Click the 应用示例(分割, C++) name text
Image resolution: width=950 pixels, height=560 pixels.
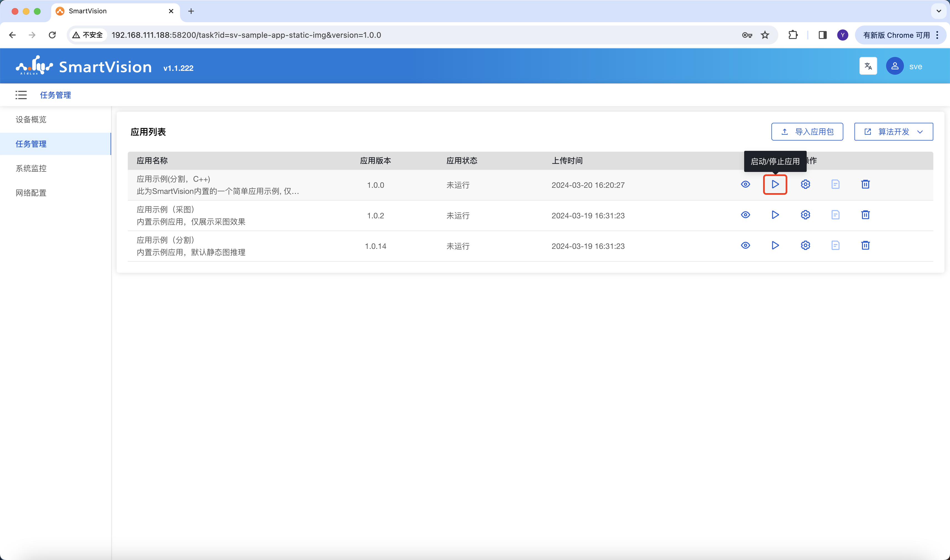[173, 179]
